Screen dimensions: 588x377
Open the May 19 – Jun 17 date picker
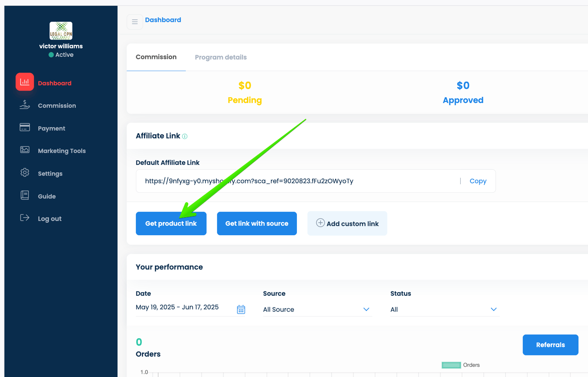pos(177,307)
